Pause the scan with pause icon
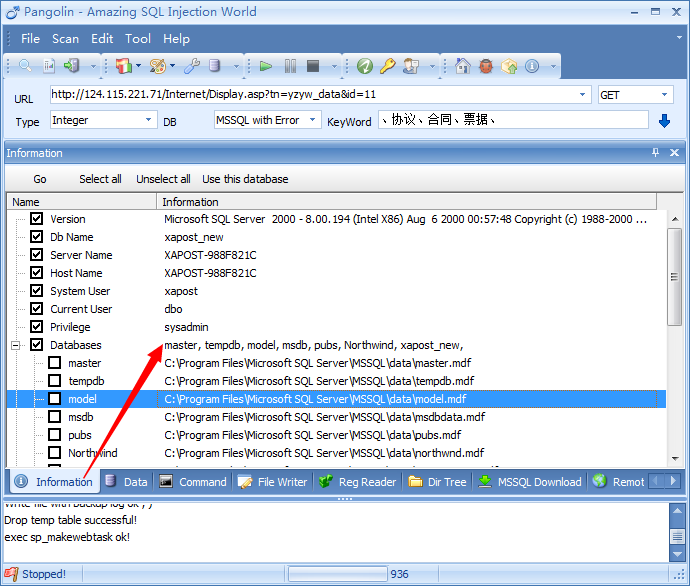690x586 pixels. (290, 66)
